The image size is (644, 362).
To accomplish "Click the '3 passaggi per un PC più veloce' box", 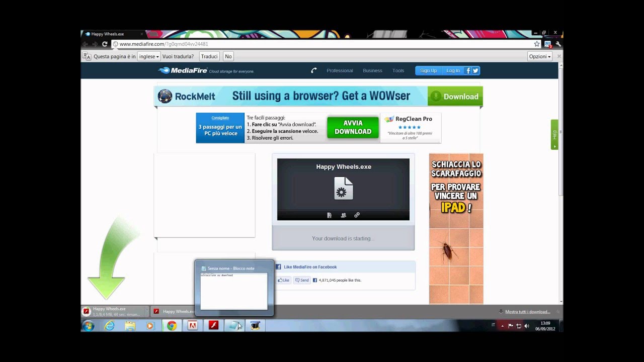I will pos(220,128).
